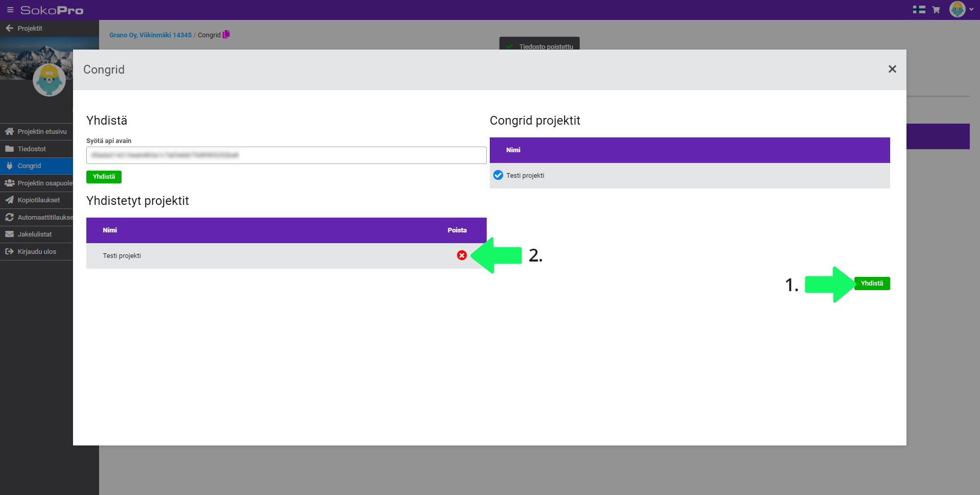Click the profile mascot picture in sidebar
The width and height of the screenshot is (980, 495).
tap(49, 80)
